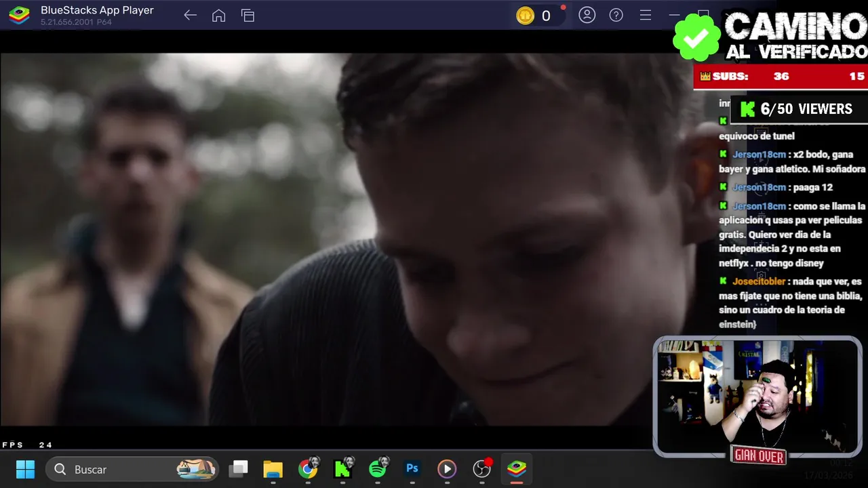Image resolution: width=868 pixels, height=488 pixels.
Task: Click the CAMINO AL VERIFICADO banner
Action: (795, 36)
